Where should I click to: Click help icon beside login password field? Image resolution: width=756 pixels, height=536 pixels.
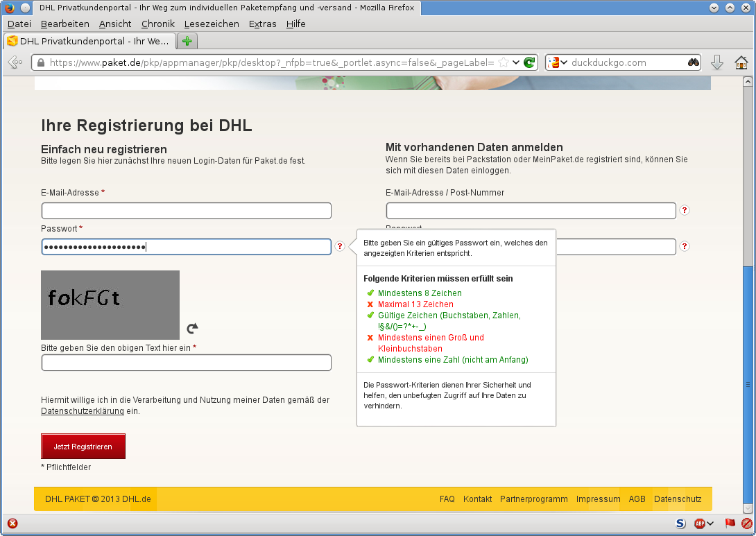685,246
